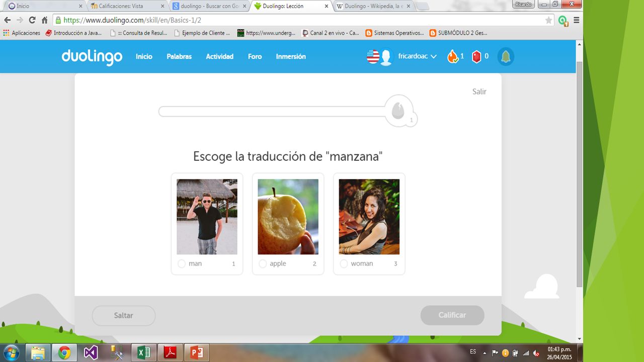644x362 pixels.
Task: Select the 'woman' radio option
Action: (344, 264)
